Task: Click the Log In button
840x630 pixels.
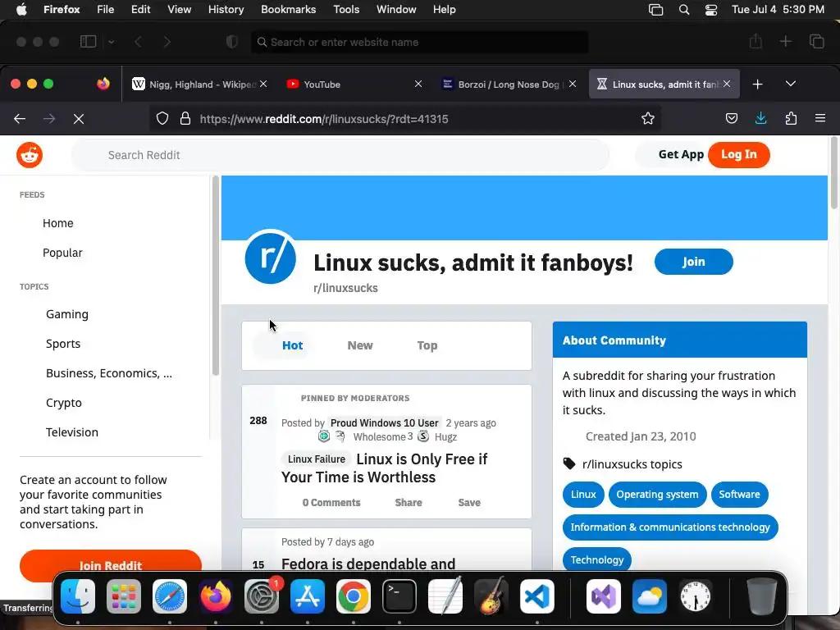Action: tap(739, 155)
